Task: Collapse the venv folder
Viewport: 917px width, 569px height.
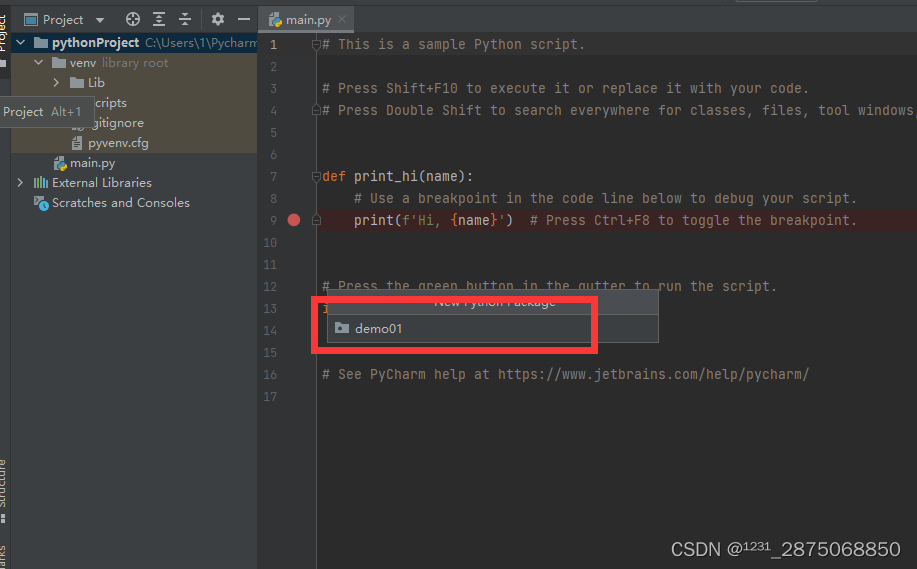Action: point(39,63)
